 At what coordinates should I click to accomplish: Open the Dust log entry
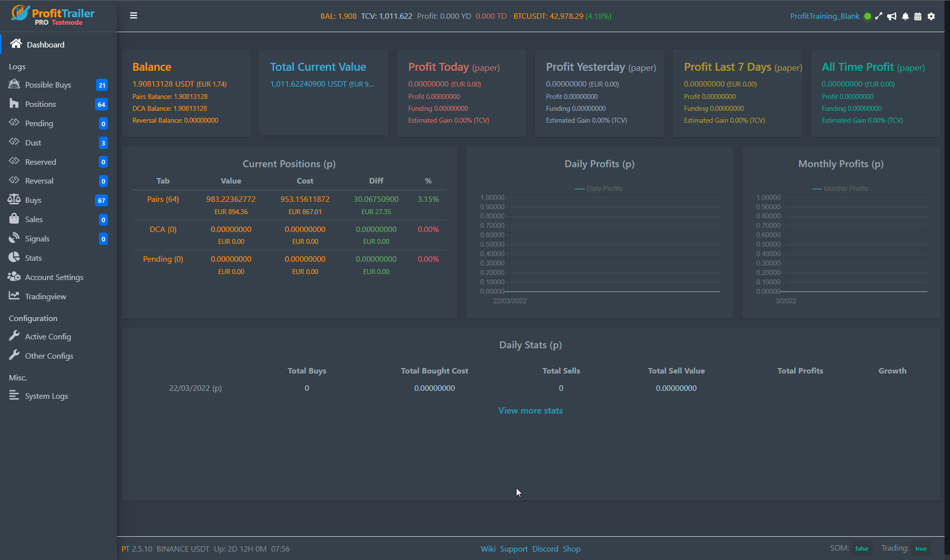coord(33,143)
